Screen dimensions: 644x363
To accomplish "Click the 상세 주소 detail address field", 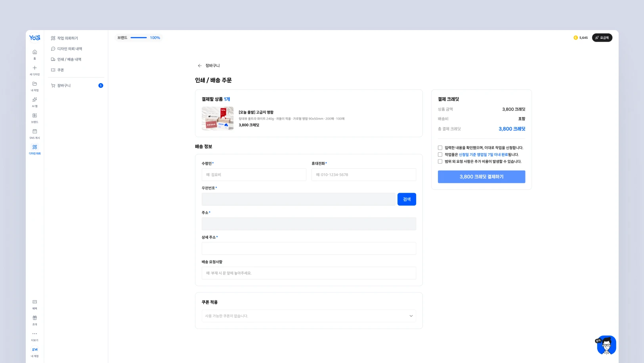I will tap(309, 248).
